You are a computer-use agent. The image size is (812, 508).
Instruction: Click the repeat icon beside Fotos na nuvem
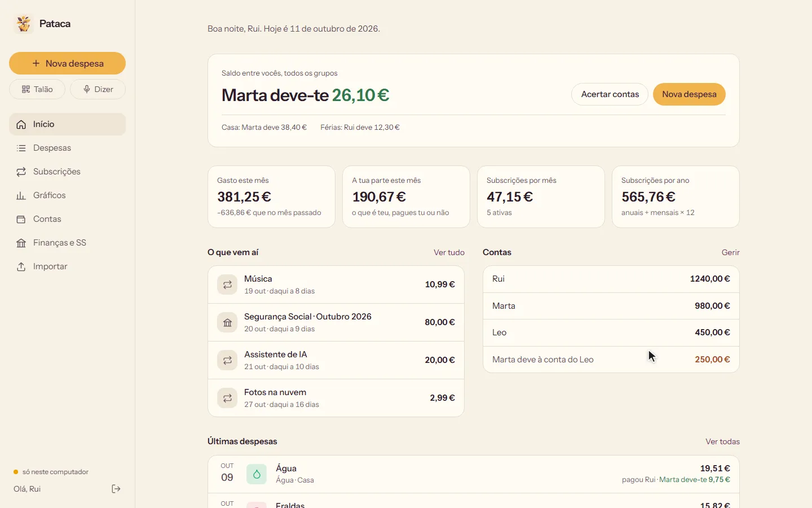coord(227,398)
